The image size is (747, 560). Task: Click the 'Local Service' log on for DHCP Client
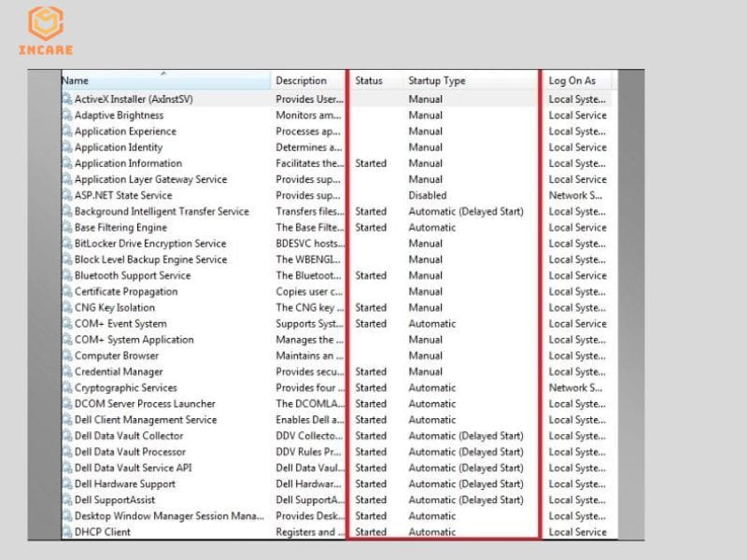coord(577,532)
